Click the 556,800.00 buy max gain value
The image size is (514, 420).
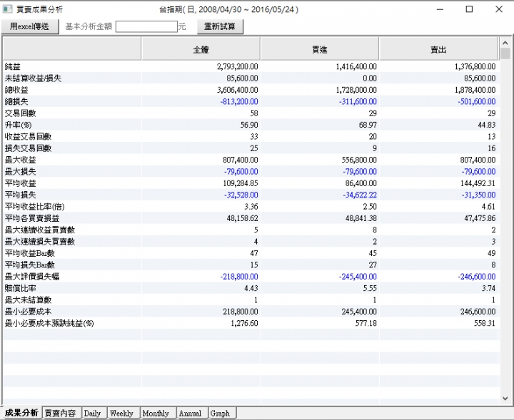click(359, 160)
